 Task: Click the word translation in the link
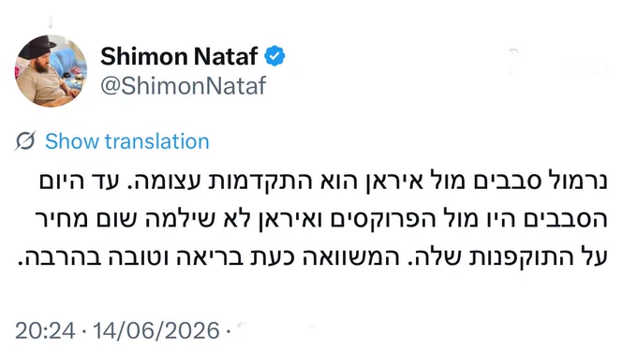(157, 141)
